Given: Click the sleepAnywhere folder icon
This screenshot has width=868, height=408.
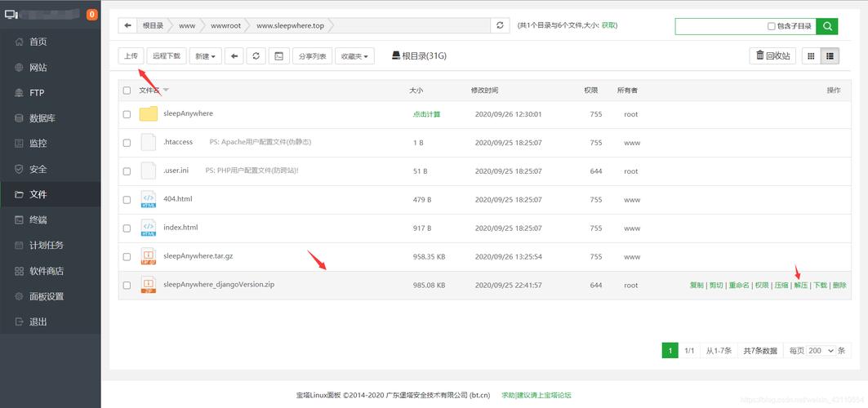Looking at the screenshot, I should click(x=149, y=114).
